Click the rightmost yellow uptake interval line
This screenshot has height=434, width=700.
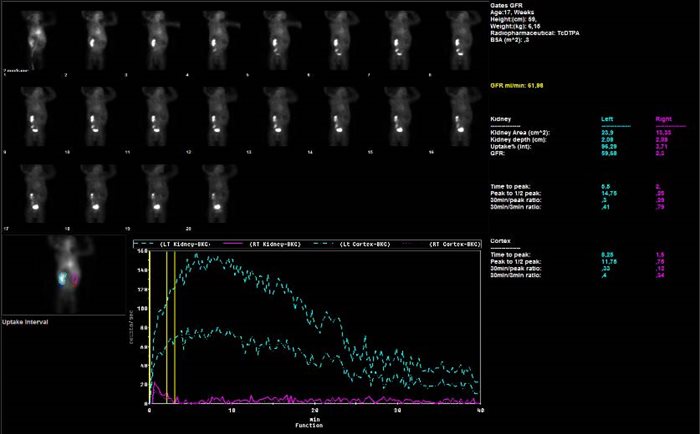175,327
